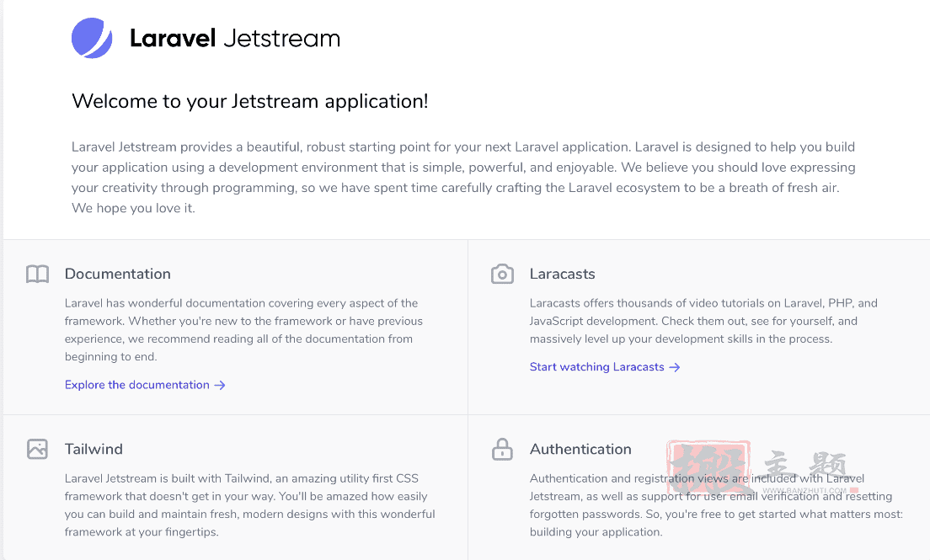Screen dimensions: 930x560
Task: Click the arrow after Start watching Laracasts
Action: [675, 367]
